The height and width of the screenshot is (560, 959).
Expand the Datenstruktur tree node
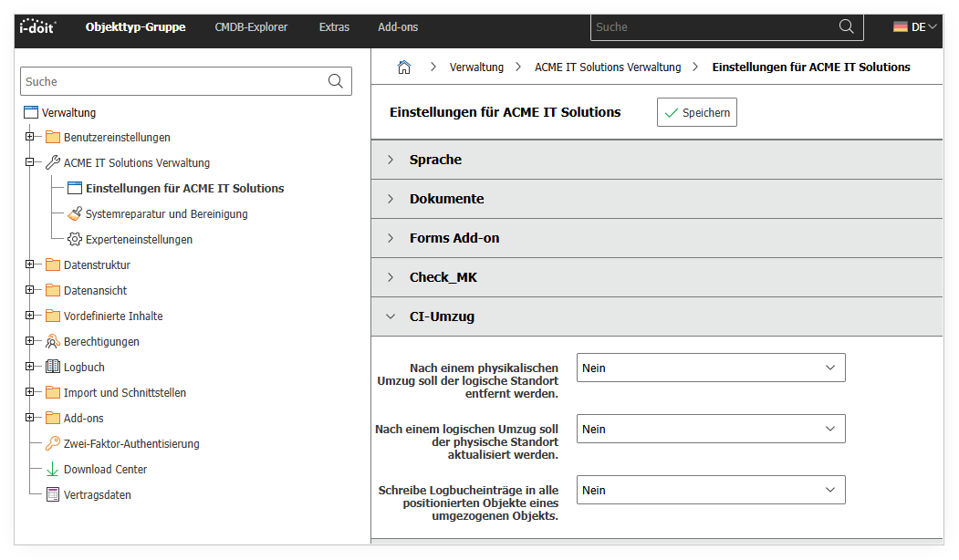29,264
